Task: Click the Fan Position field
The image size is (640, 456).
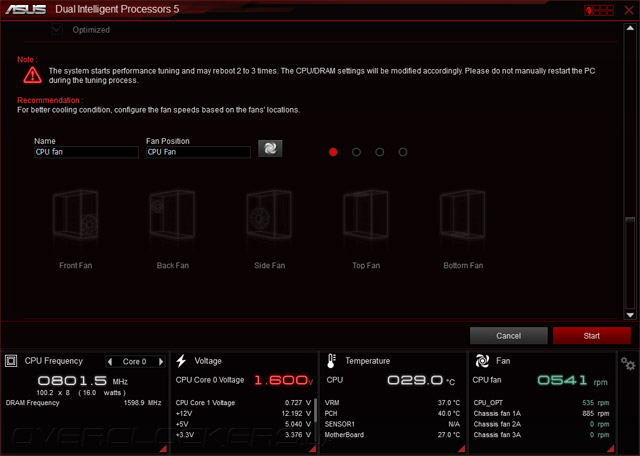Action: coord(198,152)
